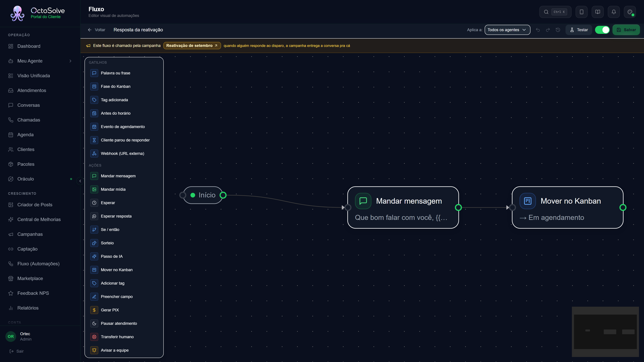Click the redo arrow in the flow toolbar
This screenshot has height=362, width=644.
click(548, 30)
